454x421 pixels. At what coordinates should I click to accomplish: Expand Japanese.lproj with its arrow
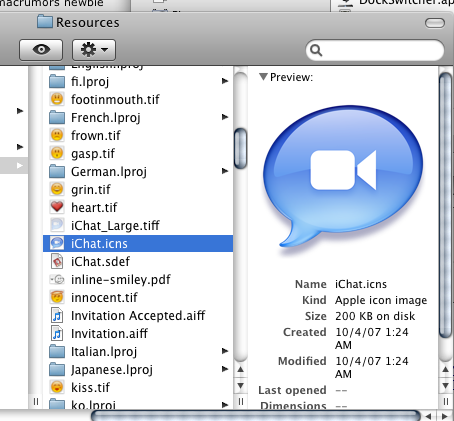(225, 369)
